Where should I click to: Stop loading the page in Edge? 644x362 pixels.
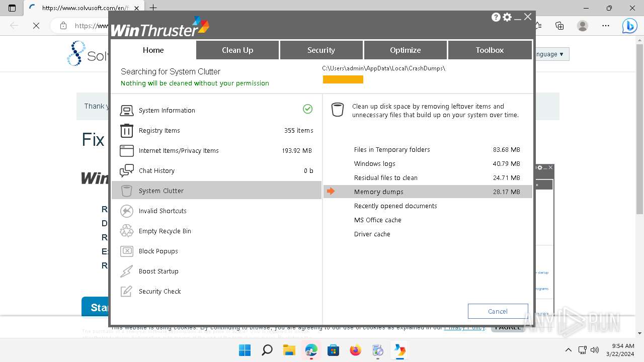(x=36, y=26)
